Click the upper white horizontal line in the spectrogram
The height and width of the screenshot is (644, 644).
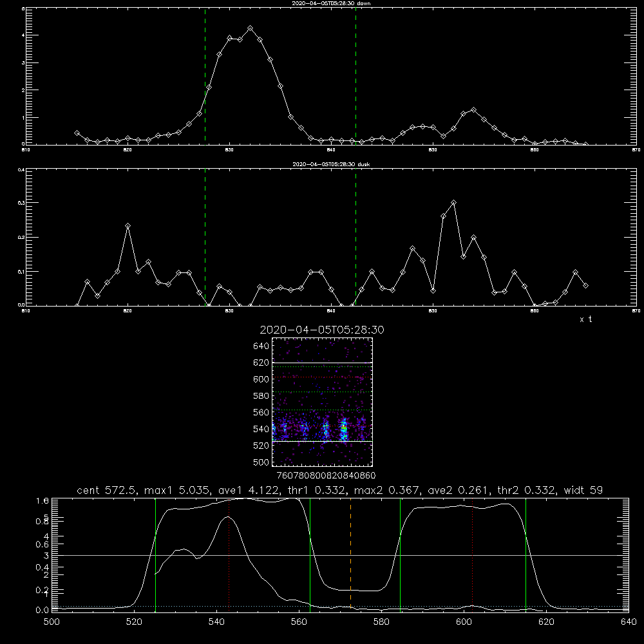[322, 363]
